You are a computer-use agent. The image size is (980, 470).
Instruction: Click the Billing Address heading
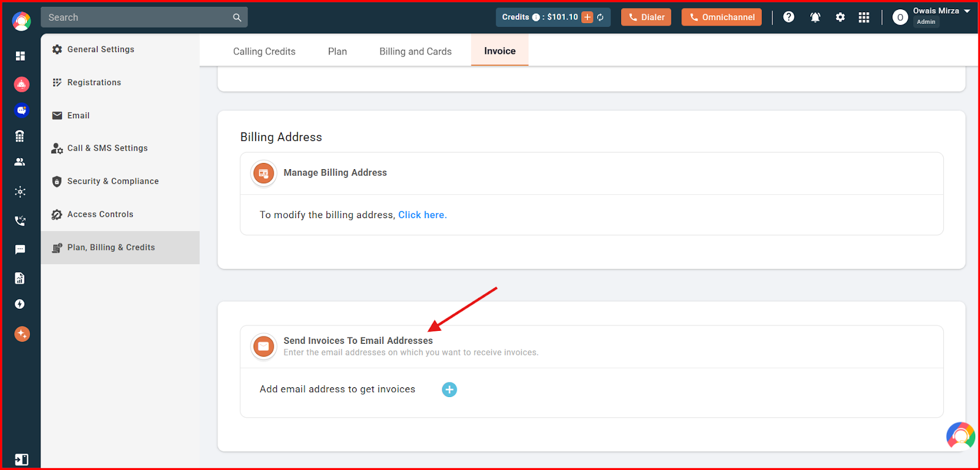tap(281, 137)
